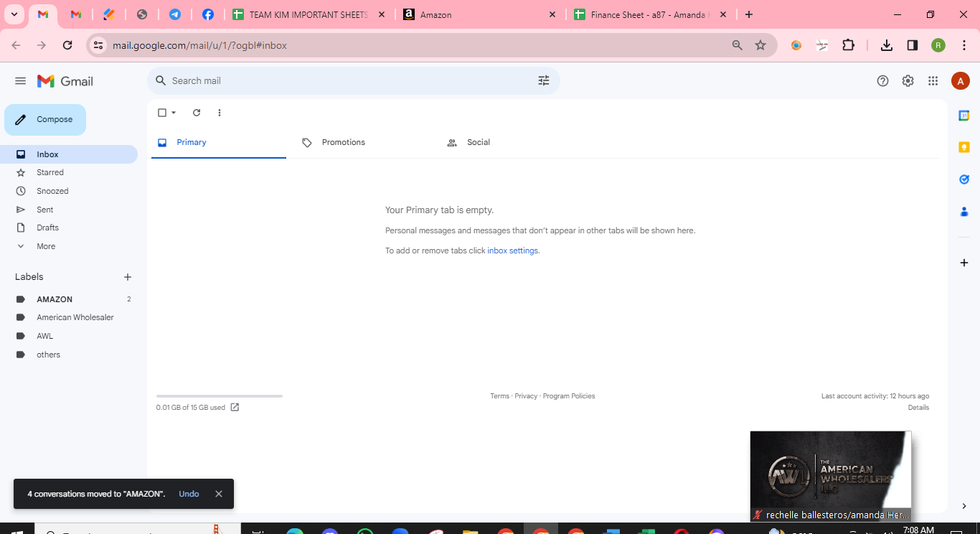Open the Drafts folder
The image size is (980, 534).
coord(69,228)
